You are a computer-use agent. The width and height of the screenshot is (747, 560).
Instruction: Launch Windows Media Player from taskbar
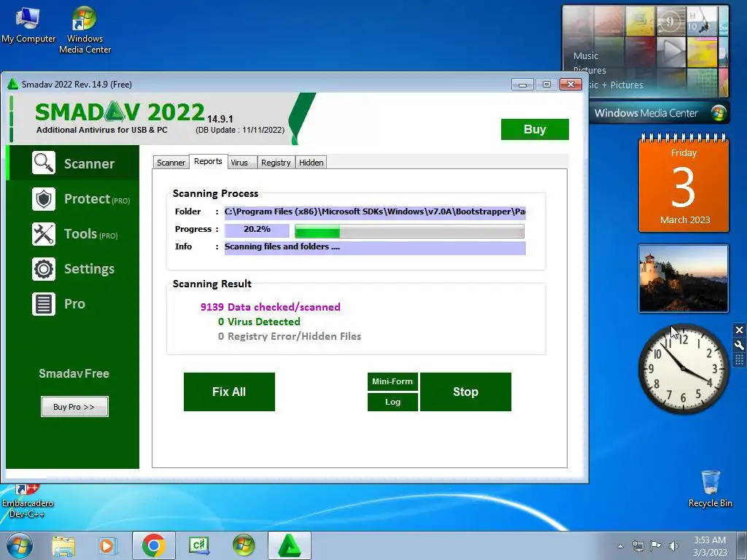(x=108, y=545)
